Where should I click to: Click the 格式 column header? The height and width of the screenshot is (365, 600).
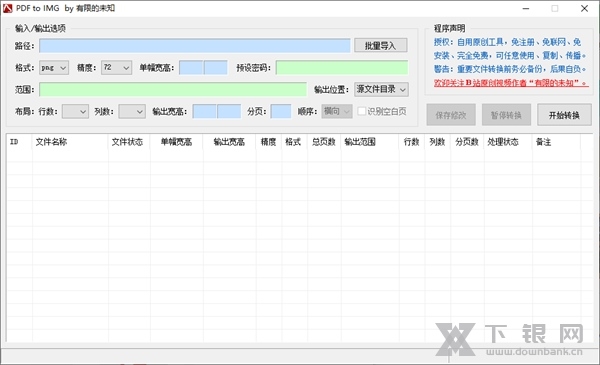[294, 142]
